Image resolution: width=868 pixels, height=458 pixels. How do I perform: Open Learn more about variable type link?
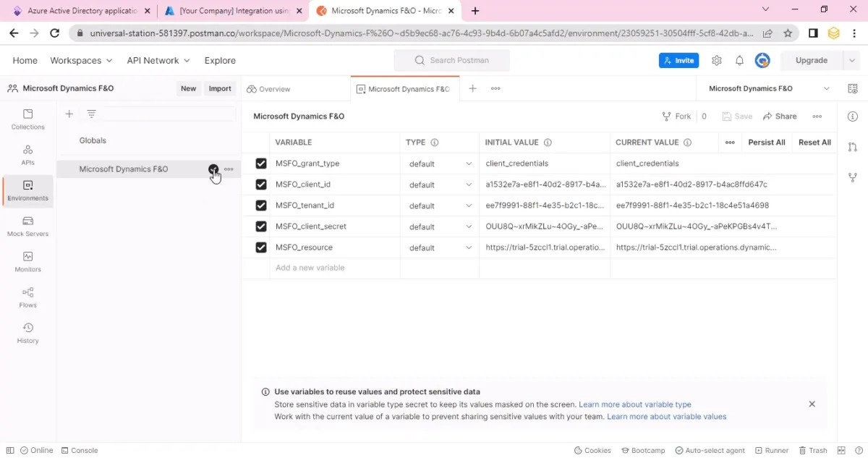click(635, 404)
